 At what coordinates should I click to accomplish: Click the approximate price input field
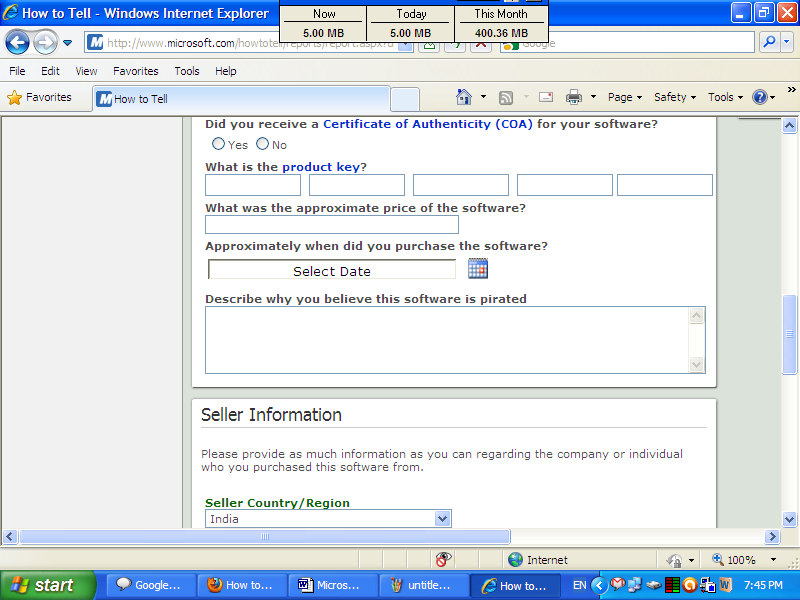(332, 224)
